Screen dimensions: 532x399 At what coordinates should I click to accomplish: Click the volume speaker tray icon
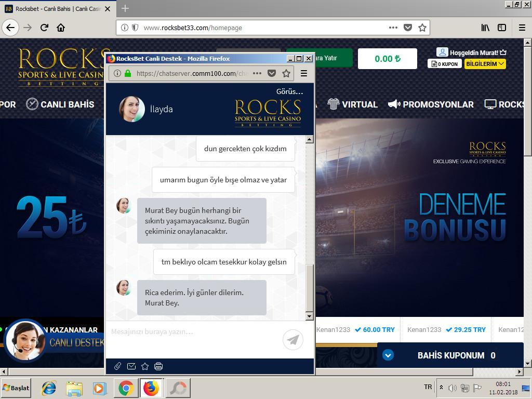click(x=453, y=388)
